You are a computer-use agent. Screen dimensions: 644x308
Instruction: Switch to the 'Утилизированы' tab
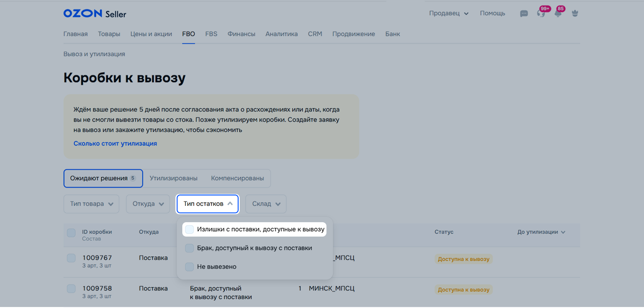[173, 178]
